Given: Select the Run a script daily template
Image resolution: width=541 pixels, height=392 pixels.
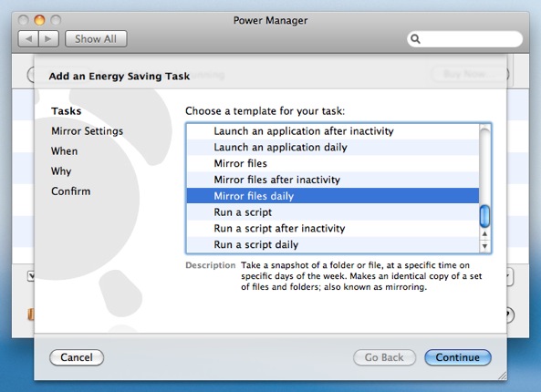Looking at the screenshot, I should 333,244.
